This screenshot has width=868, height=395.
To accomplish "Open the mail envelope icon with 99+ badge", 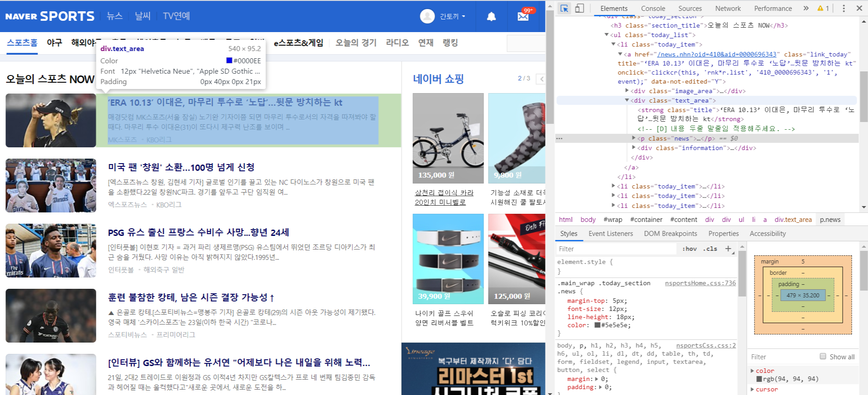I will [524, 16].
